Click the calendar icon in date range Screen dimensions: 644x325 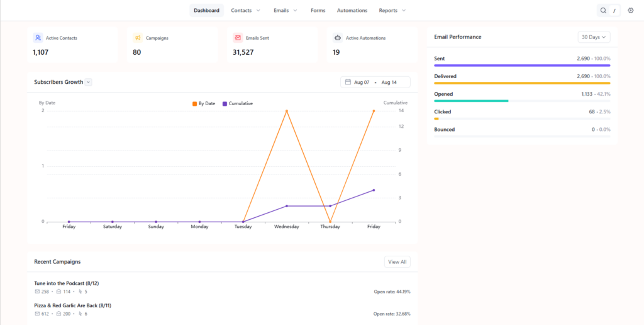348,83
